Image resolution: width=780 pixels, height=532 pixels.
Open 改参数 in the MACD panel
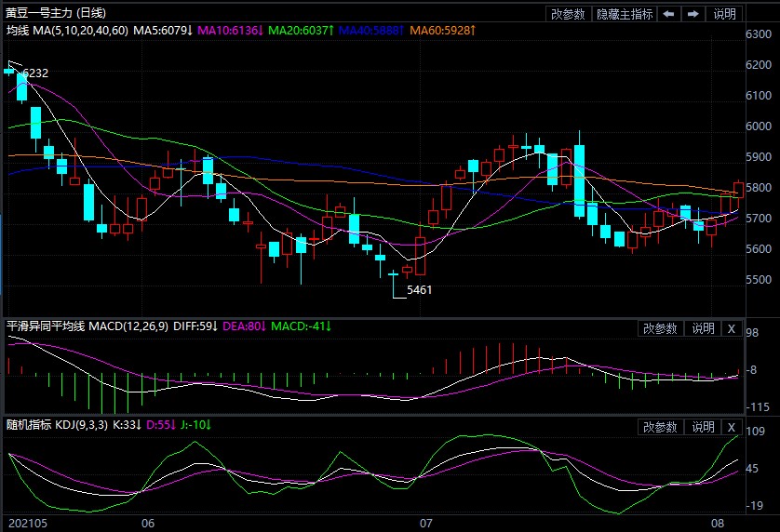[660, 328]
